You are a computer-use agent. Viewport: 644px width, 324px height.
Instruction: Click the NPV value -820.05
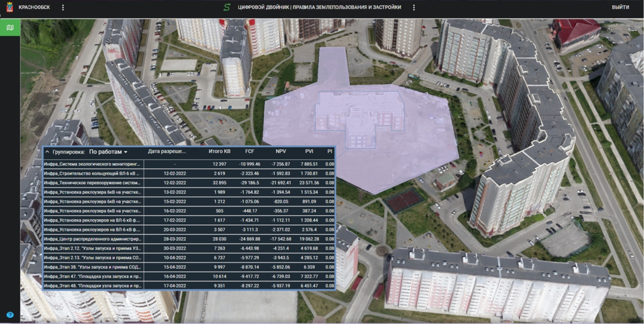click(281, 202)
